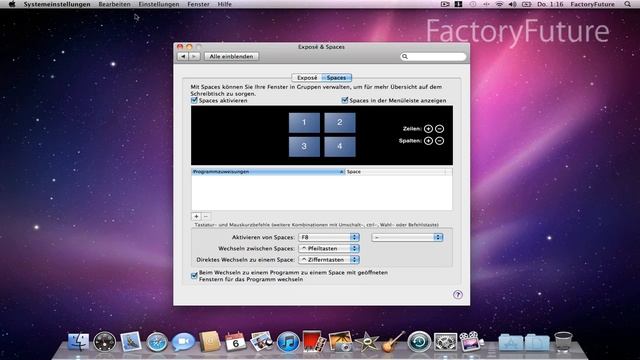Select the Space 3 thumbnail
Screen dimensions: 640x360
pos(304,147)
